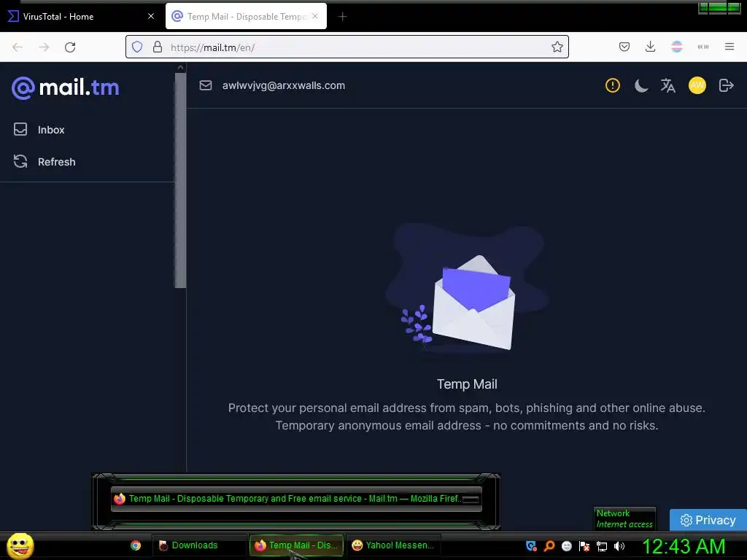747x560 pixels.
Task: Open the AW account avatar menu
Action: pos(697,86)
